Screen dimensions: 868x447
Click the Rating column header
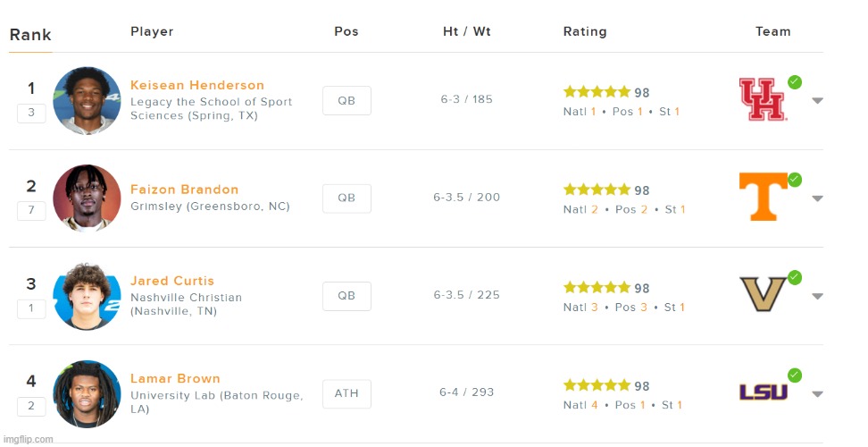click(x=585, y=31)
